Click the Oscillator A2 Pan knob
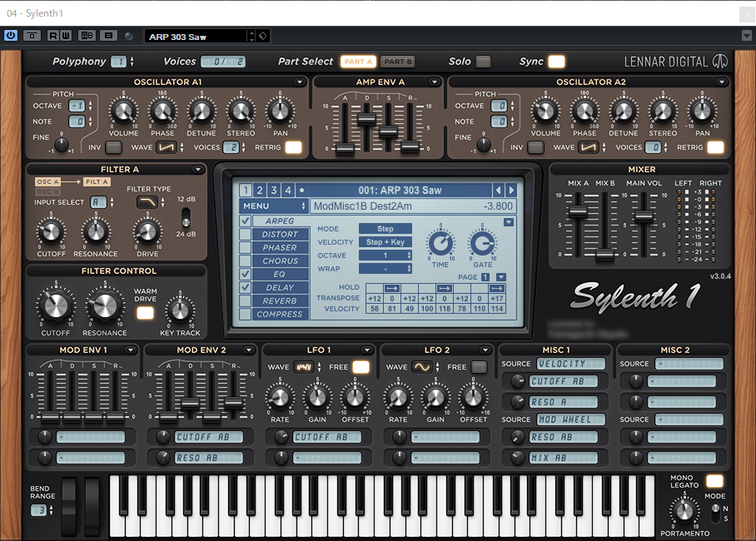Viewport: 756px width, 541px height. click(x=702, y=112)
